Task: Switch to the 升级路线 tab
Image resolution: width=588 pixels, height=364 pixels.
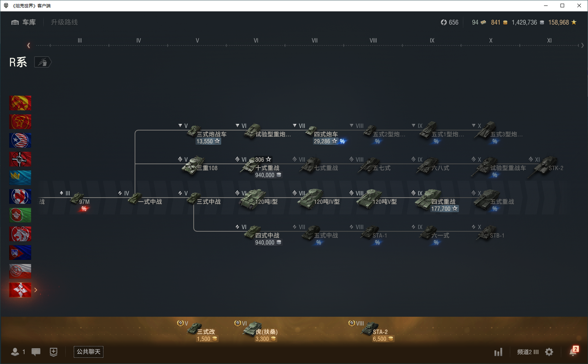Action: pos(64,22)
